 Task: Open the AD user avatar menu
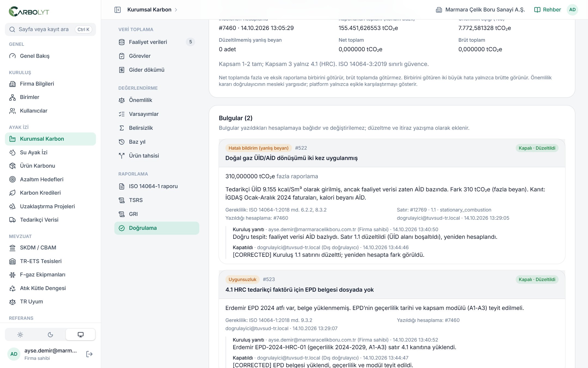(572, 10)
